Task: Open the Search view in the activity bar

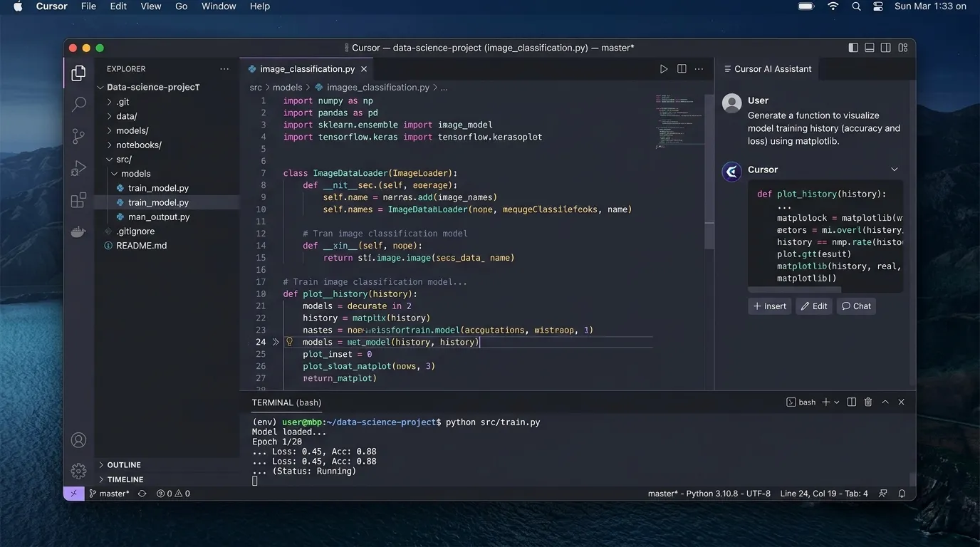Action: pyautogui.click(x=79, y=105)
